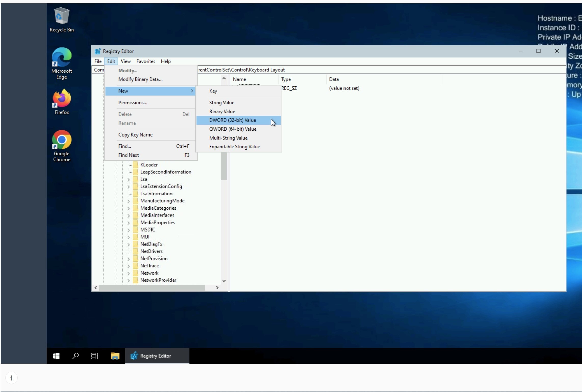Create a new DWORD (32-bit) Value
Viewport: 582px width, 392px height.
coord(239,120)
